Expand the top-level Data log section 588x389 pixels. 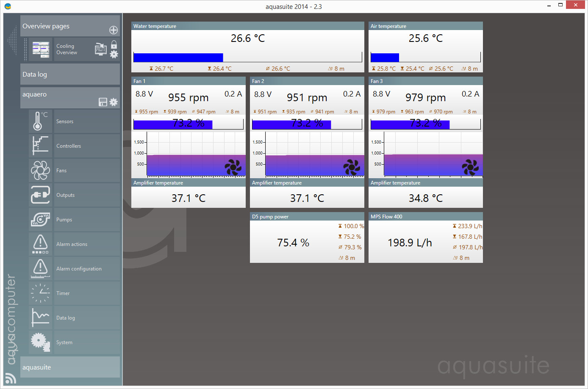70,74
